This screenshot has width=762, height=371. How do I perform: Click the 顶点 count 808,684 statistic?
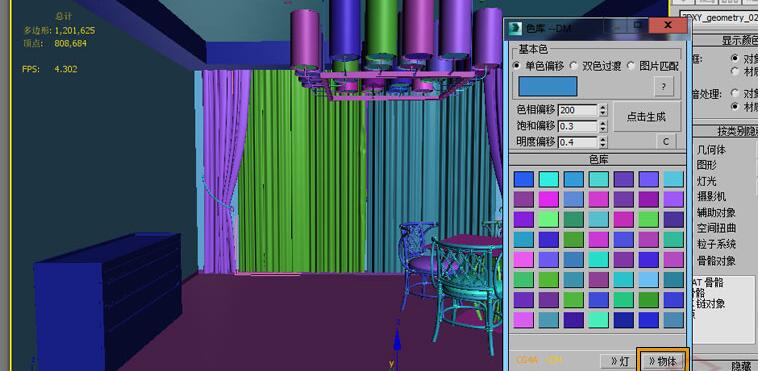(70, 43)
